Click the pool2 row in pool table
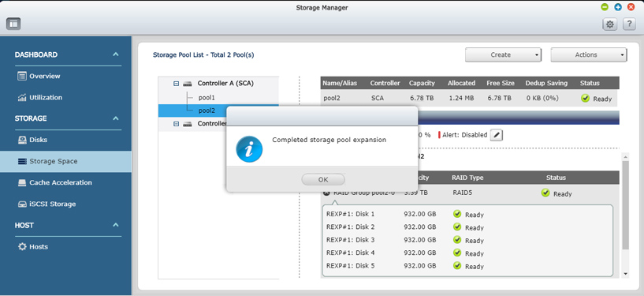Viewport: 644px width, 296px height. pyautogui.click(x=470, y=98)
